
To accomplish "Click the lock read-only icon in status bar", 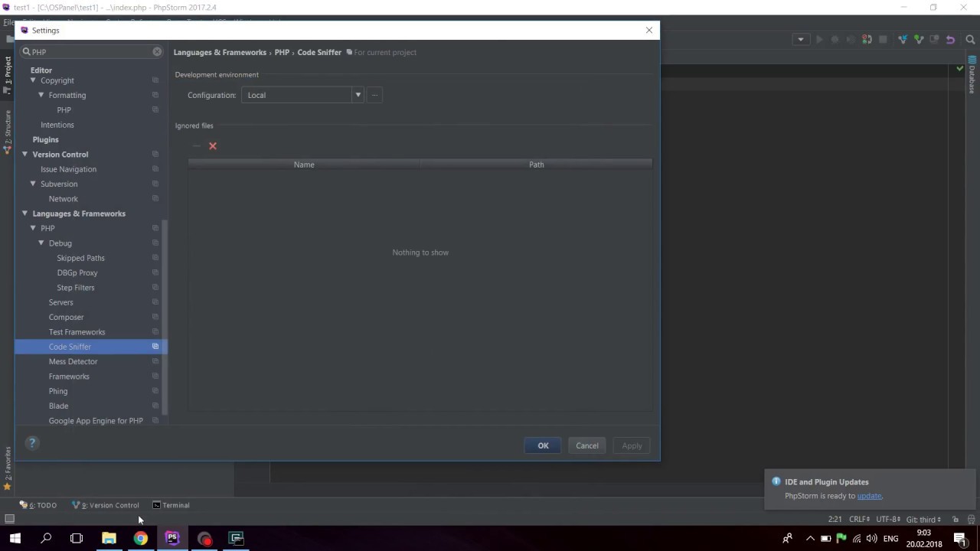I will (955, 520).
